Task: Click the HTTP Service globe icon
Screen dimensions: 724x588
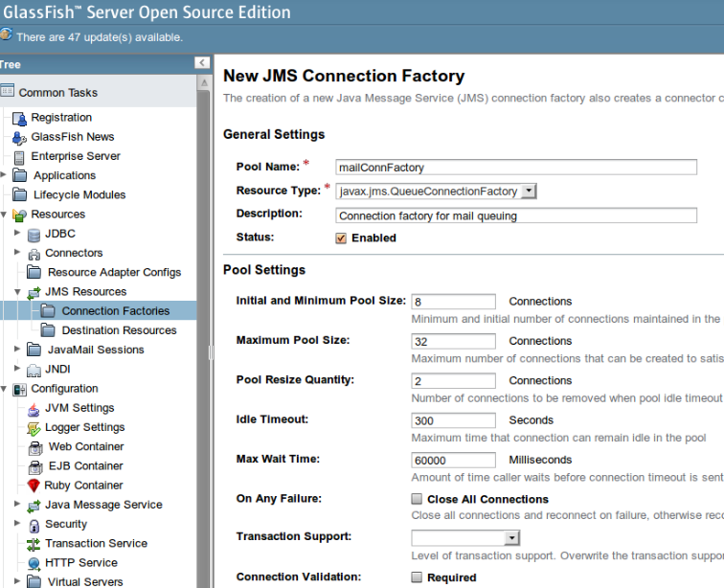Action: 34,563
